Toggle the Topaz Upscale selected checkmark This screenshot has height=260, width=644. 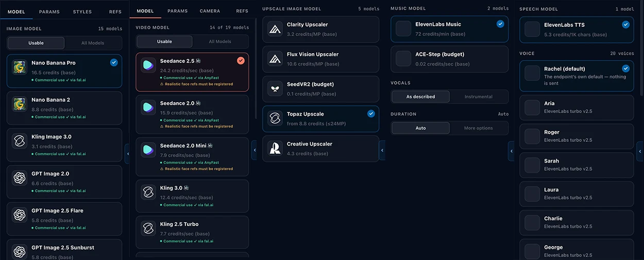(x=371, y=113)
